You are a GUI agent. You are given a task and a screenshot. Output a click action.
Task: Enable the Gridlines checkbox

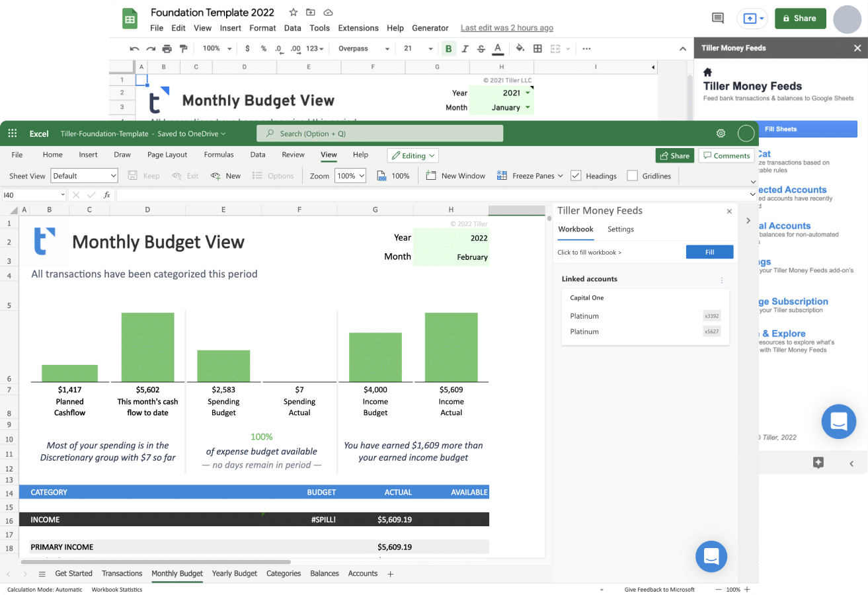click(632, 176)
